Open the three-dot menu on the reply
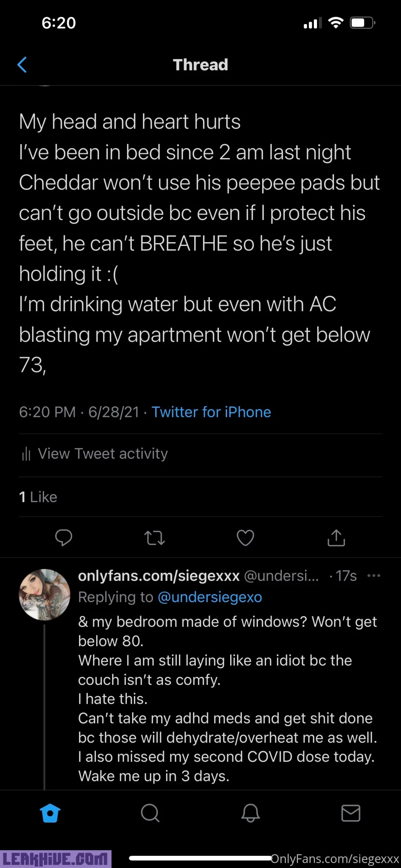 click(374, 576)
